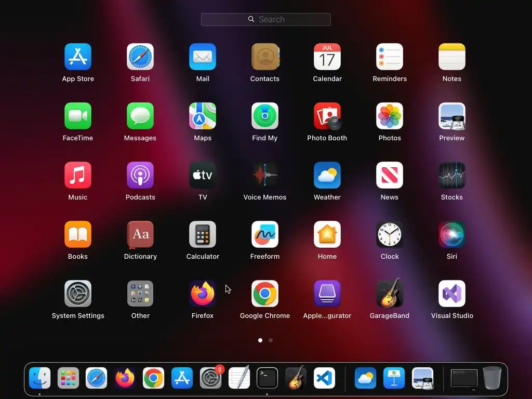Image resolution: width=532 pixels, height=399 pixels.
Task: Open the Notes app
Action: pos(452,57)
